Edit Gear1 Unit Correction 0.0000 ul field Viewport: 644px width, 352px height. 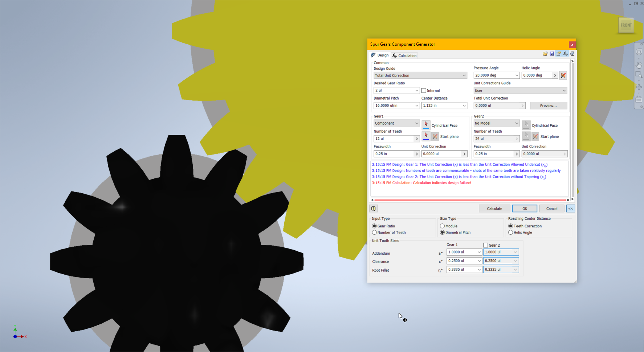(441, 154)
